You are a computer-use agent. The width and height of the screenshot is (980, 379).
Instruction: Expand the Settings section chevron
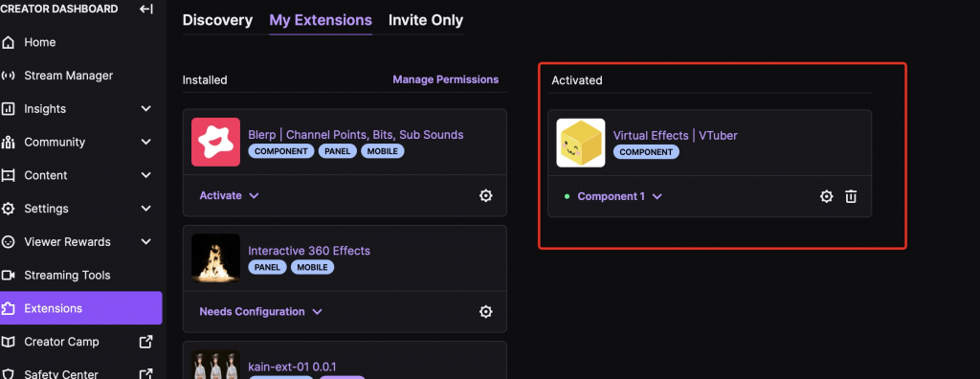(x=146, y=209)
